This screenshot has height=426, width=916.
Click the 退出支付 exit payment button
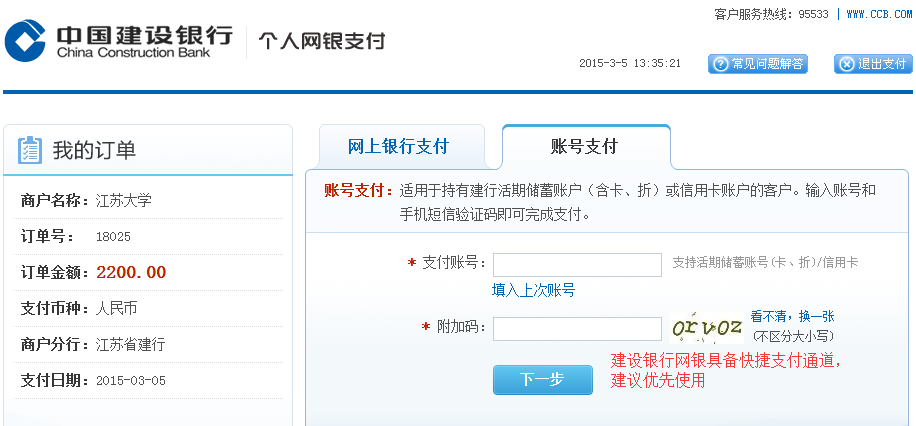873,64
